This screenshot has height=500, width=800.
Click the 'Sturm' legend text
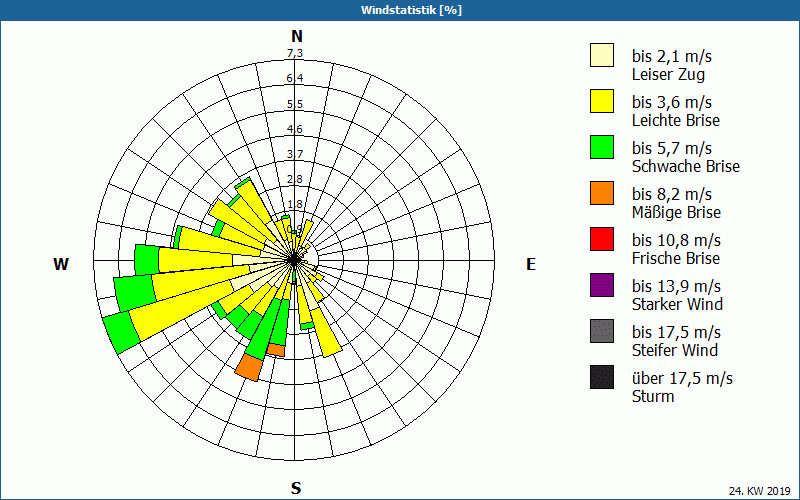tap(653, 396)
